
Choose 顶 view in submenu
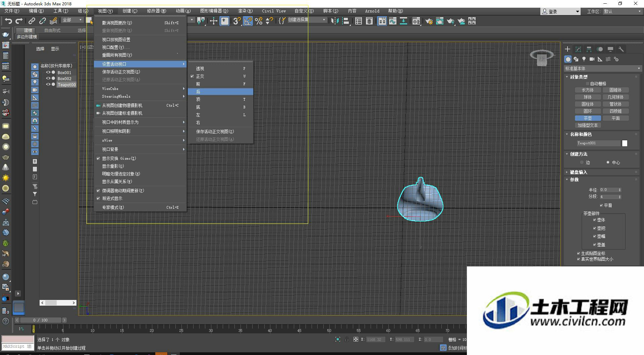point(221,99)
